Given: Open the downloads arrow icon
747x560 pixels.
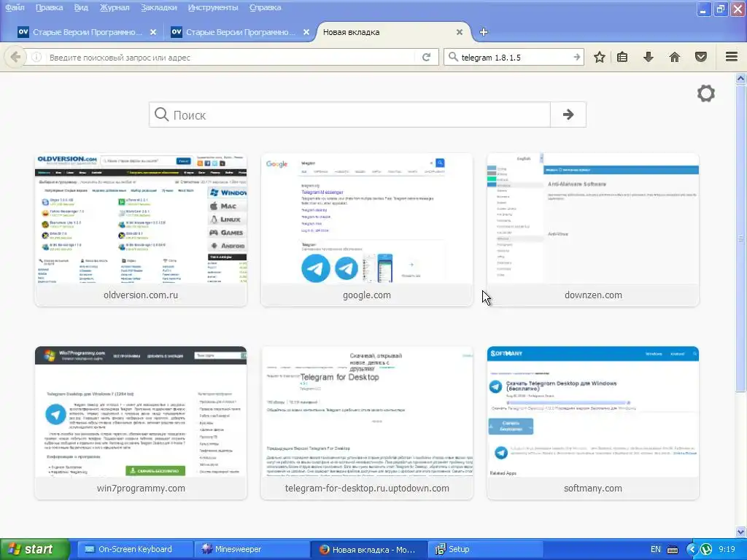Looking at the screenshot, I should [648, 57].
